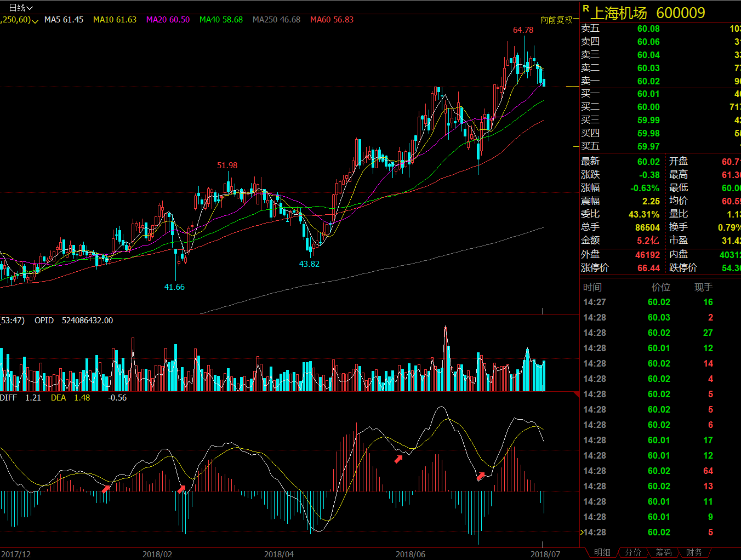Click the 2018/06 date axis label
Screen dimensions: 741x560
click(411, 554)
